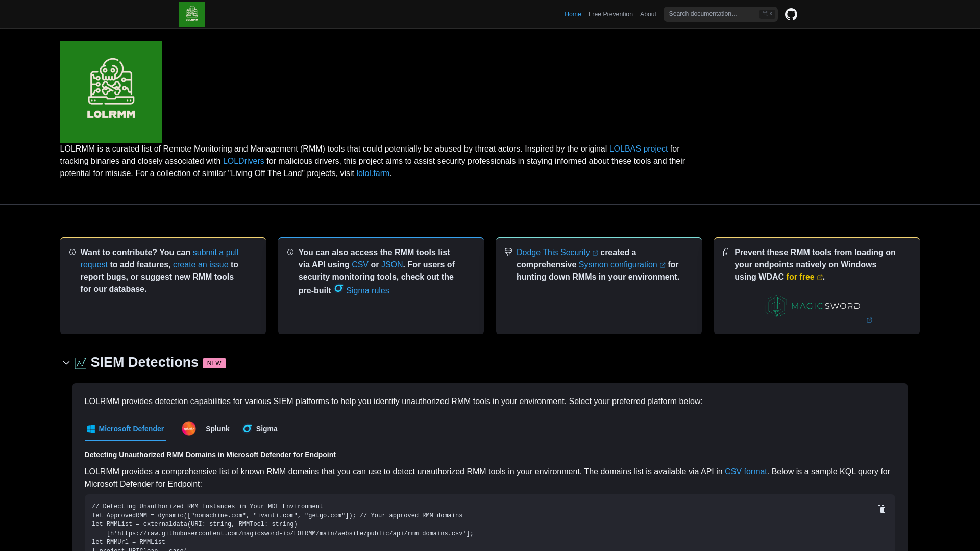Click the for free WDAC link

804,277
